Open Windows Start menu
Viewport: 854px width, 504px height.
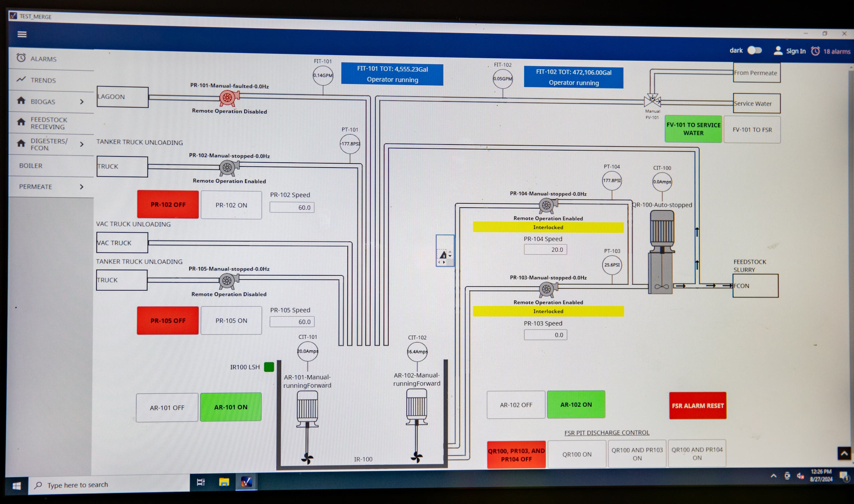click(x=16, y=486)
